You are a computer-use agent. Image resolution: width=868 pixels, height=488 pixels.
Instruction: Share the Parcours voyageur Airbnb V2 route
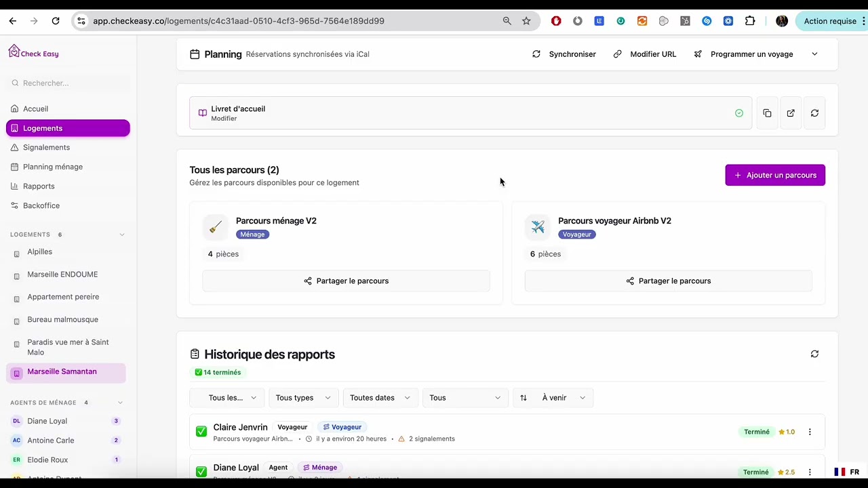[668, 281]
